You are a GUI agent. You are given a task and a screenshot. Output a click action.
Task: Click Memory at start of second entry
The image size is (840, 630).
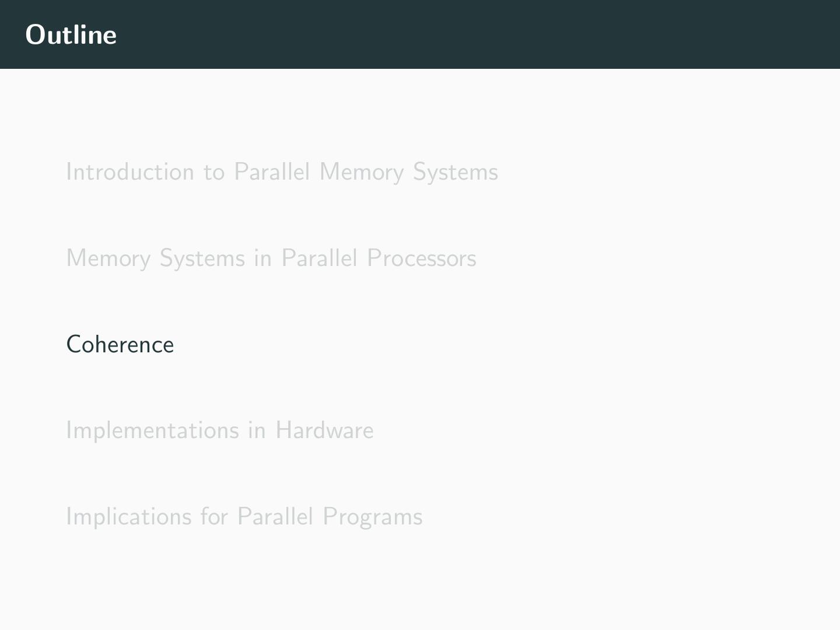108,258
